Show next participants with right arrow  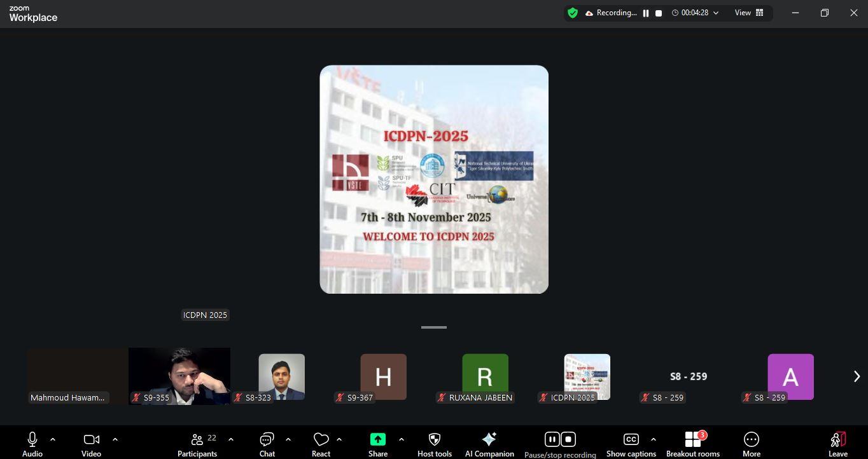[x=857, y=376]
